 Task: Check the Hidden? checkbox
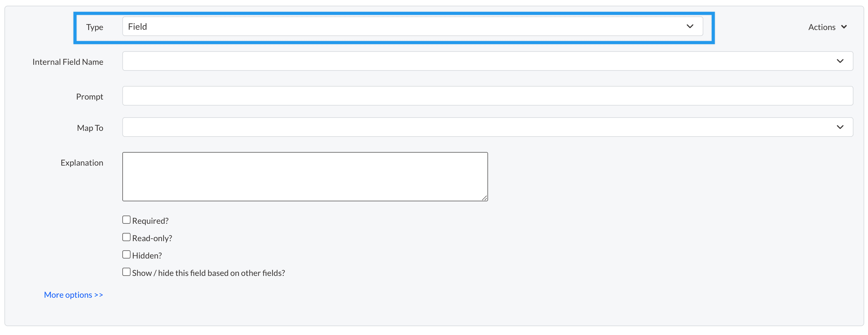pos(126,254)
